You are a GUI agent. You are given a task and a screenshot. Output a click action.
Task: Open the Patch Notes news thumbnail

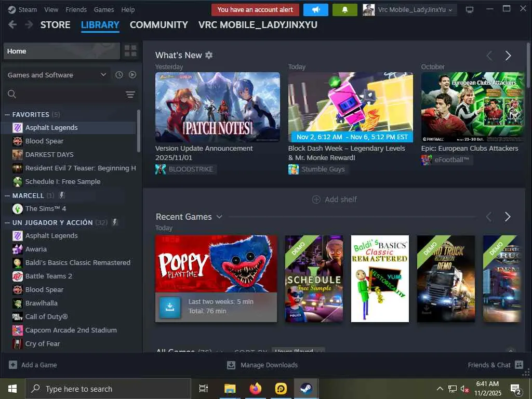click(x=218, y=107)
